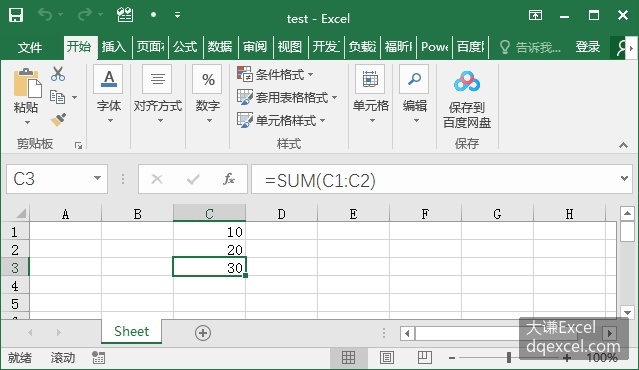Click formula bar showing =SUM(C1:C2)
639x370 pixels.
pyautogui.click(x=434, y=179)
